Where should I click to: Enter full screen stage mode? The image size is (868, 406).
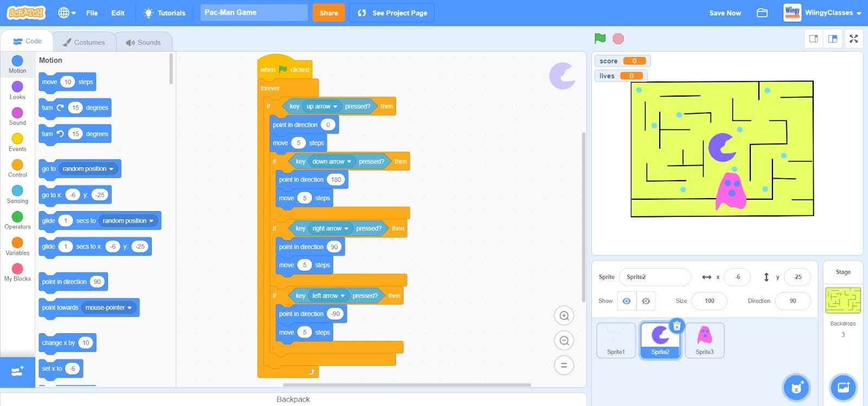(x=854, y=39)
